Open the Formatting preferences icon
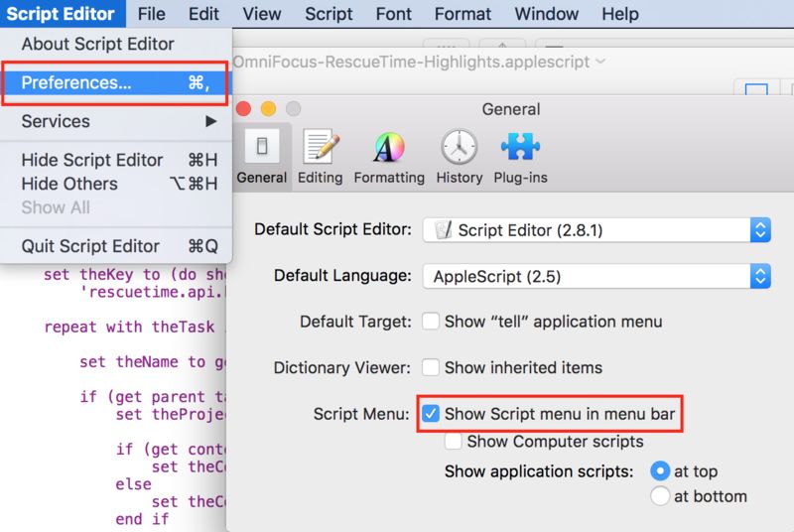This screenshot has width=794, height=532. coord(389,147)
